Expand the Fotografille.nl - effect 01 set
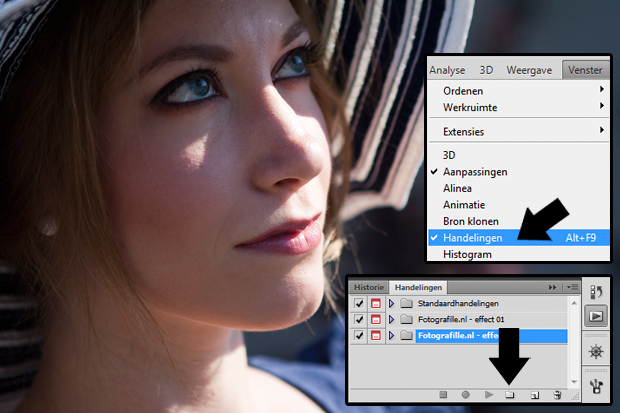 tap(391, 320)
